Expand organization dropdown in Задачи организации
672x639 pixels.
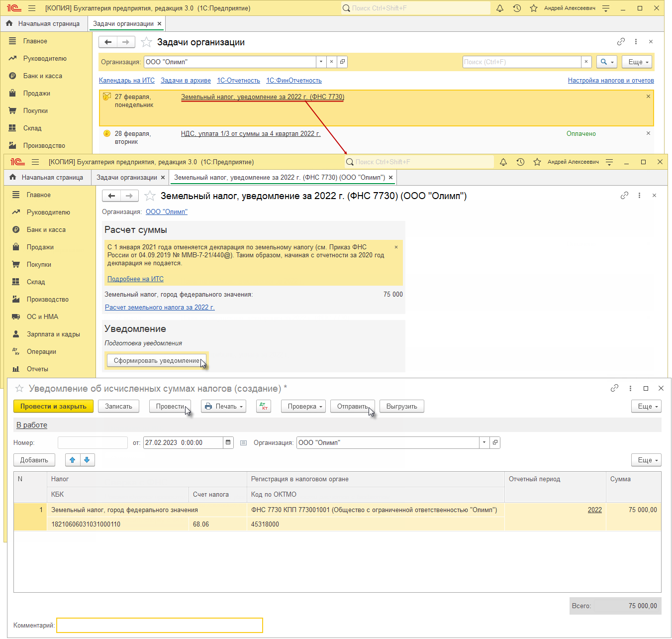click(x=321, y=62)
